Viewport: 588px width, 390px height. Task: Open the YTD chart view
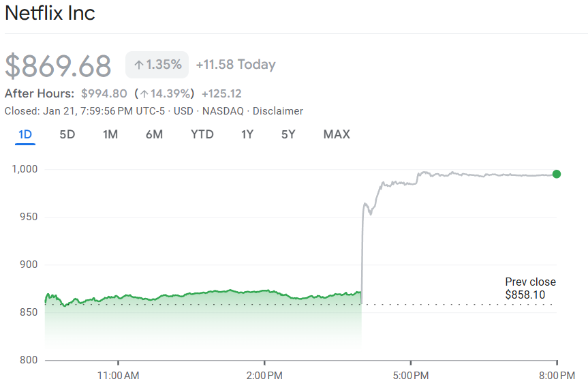pos(202,134)
